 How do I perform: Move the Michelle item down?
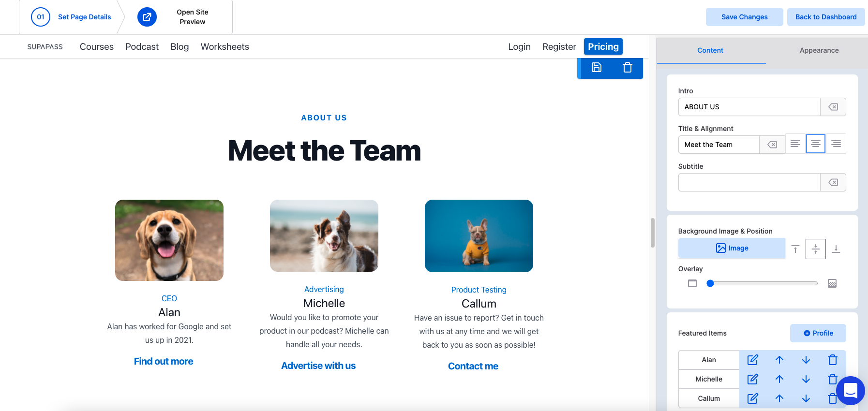click(806, 379)
